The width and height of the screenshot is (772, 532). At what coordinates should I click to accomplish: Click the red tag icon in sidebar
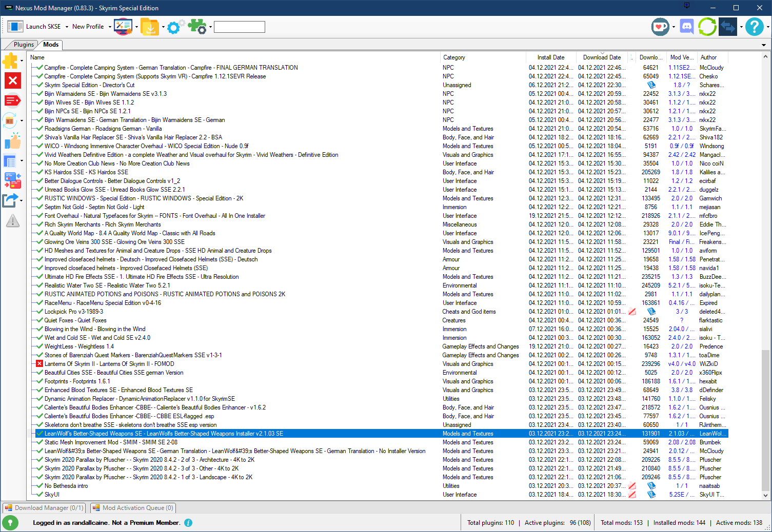point(12,100)
